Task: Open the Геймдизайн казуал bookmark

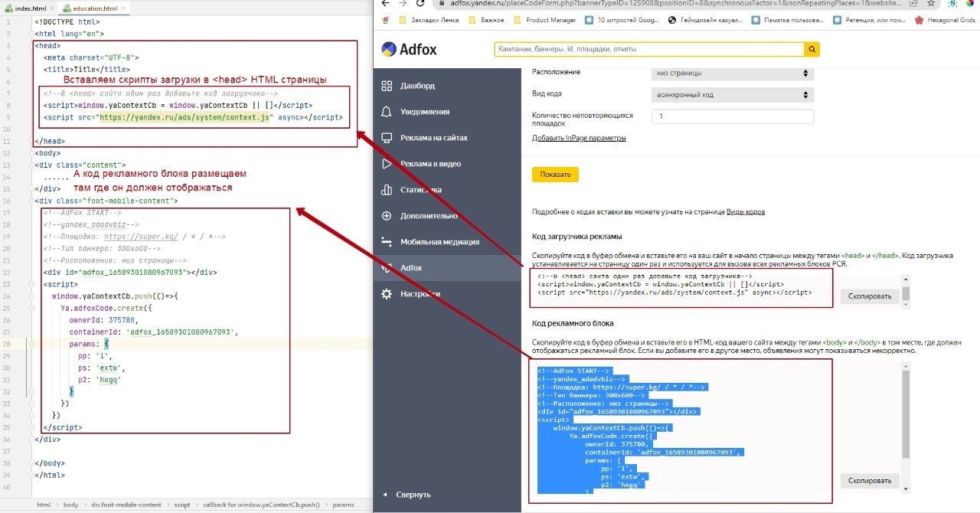Action: click(x=706, y=21)
